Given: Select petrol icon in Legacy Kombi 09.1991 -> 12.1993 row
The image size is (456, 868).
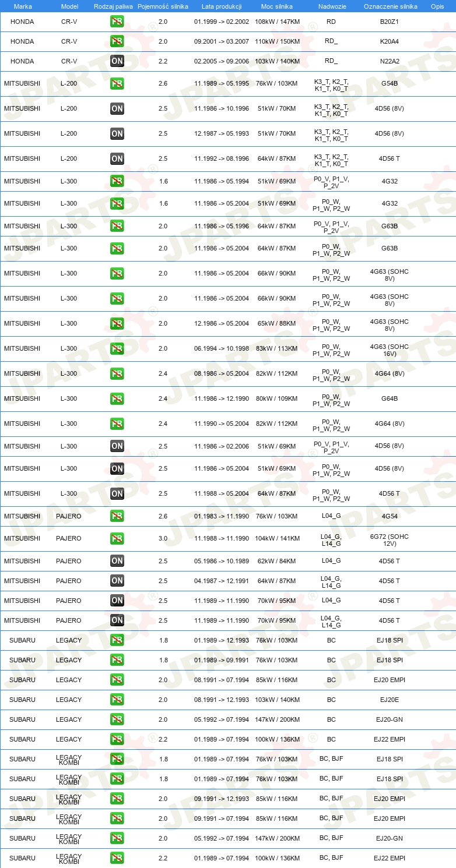Looking at the screenshot, I should pos(117,799).
